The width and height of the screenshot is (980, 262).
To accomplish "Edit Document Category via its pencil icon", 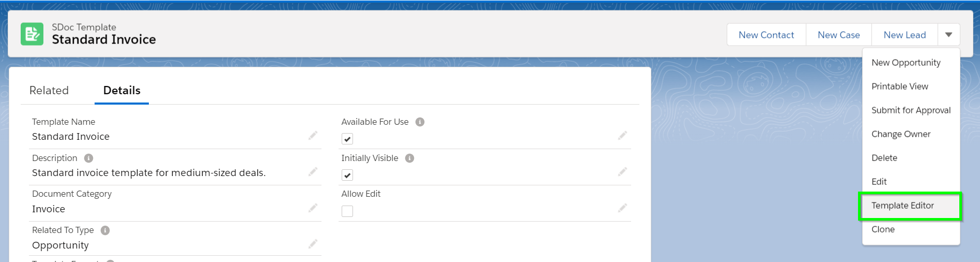I will point(313,208).
